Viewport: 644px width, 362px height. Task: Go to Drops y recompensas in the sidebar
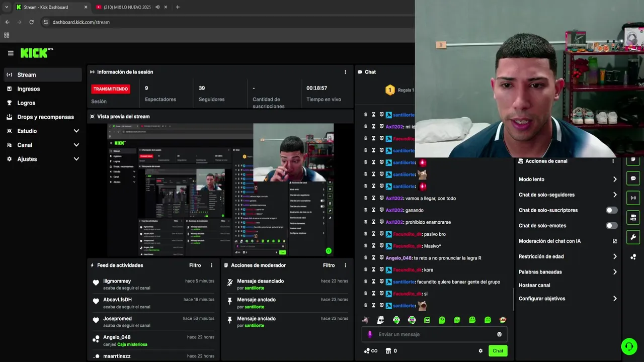(43, 117)
